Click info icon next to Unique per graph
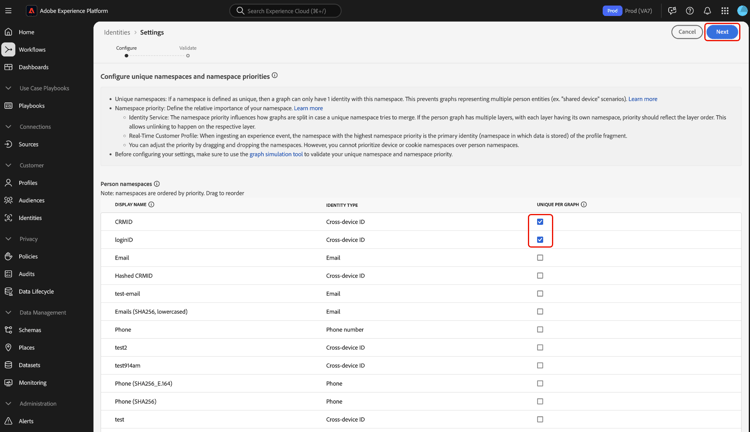750x432 pixels. [x=584, y=204]
